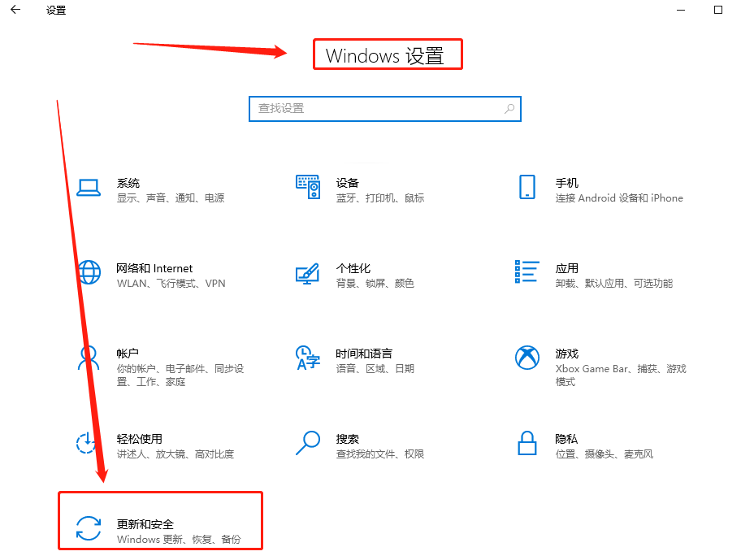Select the 轻松使用 (Ease of Access) icon
Viewport: 741px width, 560px height.
pos(84,444)
